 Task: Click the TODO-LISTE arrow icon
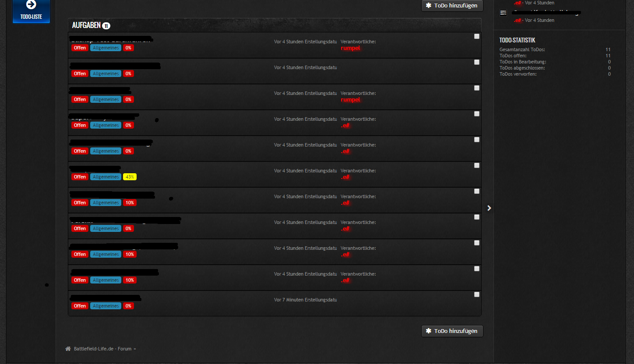[x=31, y=5]
